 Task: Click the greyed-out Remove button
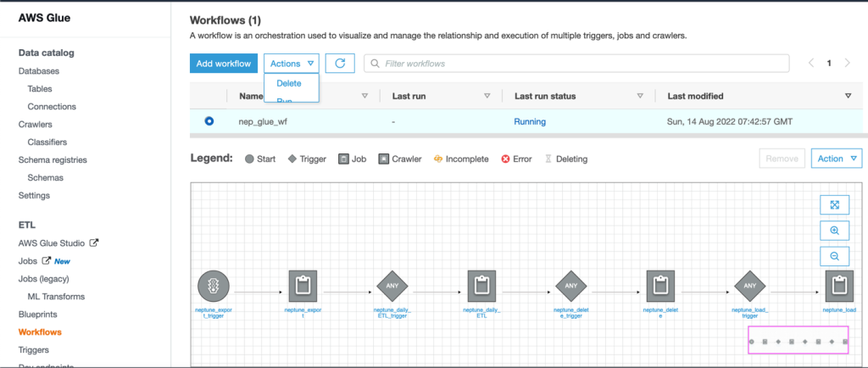coord(782,159)
